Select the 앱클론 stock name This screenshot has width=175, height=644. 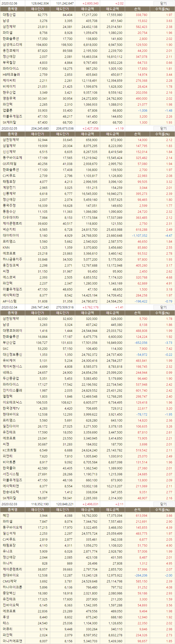[7, 110]
